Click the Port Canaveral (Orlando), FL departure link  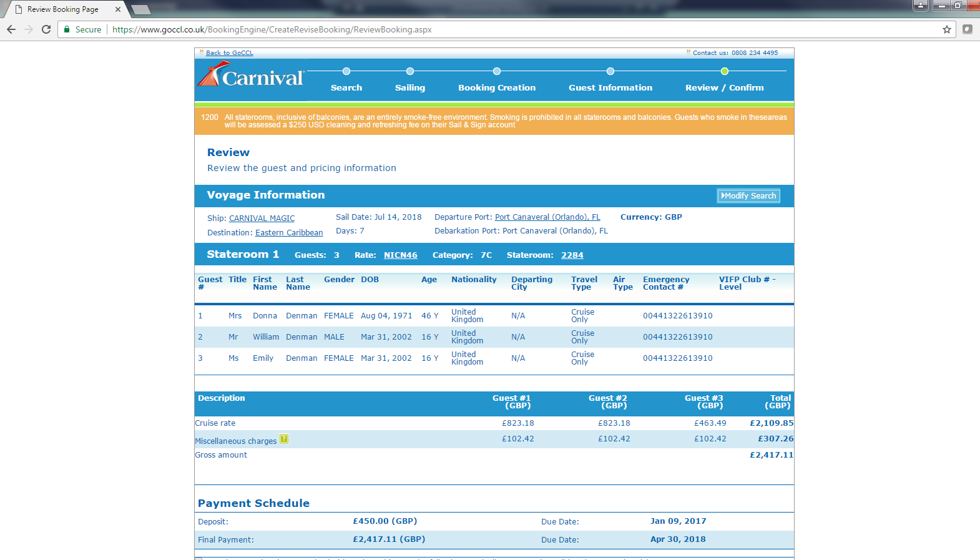coord(547,217)
